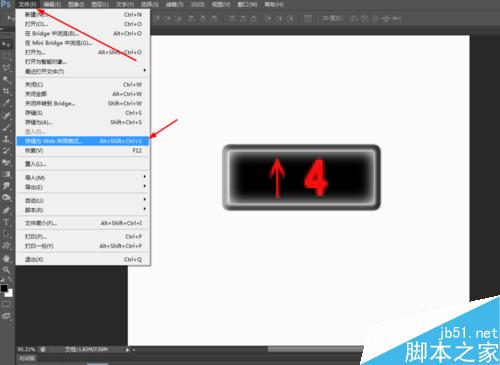Image resolution: width=500 pixels, height=365 pixels.
Task: Select the Clone Stamp tool
Action: 6,139
